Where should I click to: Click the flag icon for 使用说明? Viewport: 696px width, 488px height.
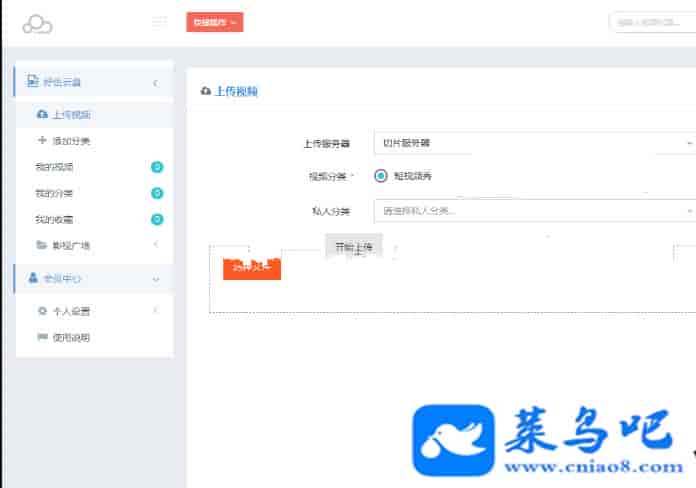(x=42, y=337)
